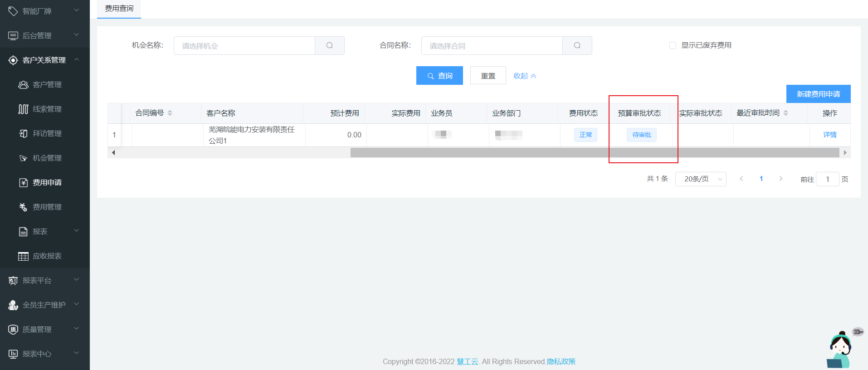Click the 客户管理 sidebar icon
The width and height of the screenshot is (868, 370).
[x=23, y=85]
